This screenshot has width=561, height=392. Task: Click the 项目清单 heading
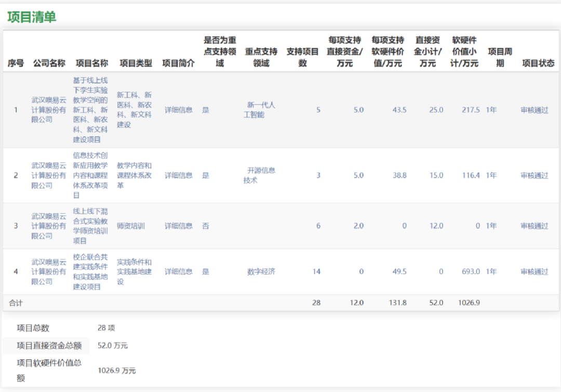(32, 17)
